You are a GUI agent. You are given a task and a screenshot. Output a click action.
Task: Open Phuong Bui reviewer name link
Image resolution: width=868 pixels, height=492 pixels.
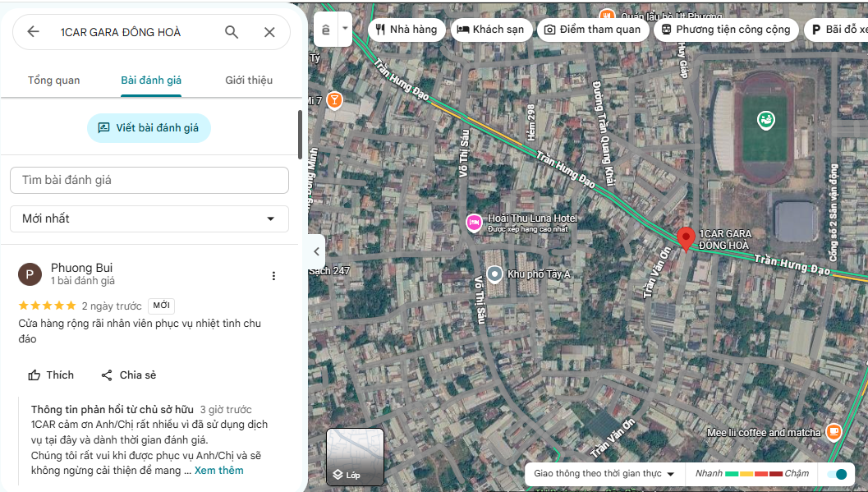point(81,268)
